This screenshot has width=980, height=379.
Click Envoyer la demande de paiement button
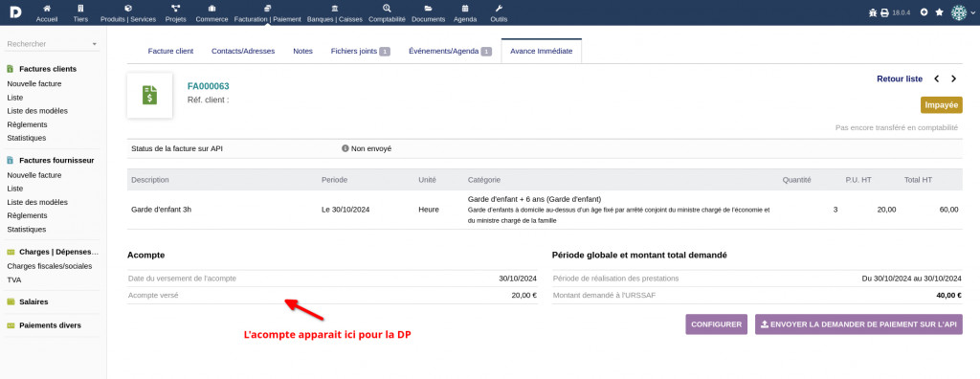pyautogui.click(x=858, y=324)
